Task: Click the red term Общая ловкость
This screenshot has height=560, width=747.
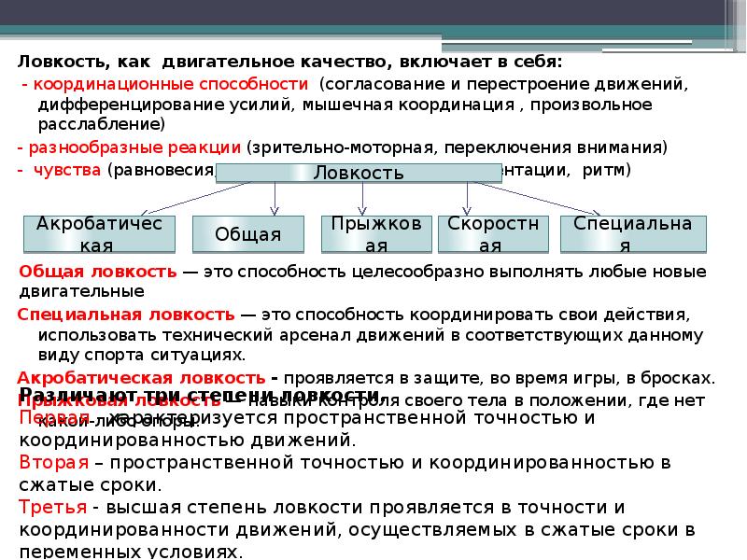Action: pyautogui.click(x=97, y=272)
